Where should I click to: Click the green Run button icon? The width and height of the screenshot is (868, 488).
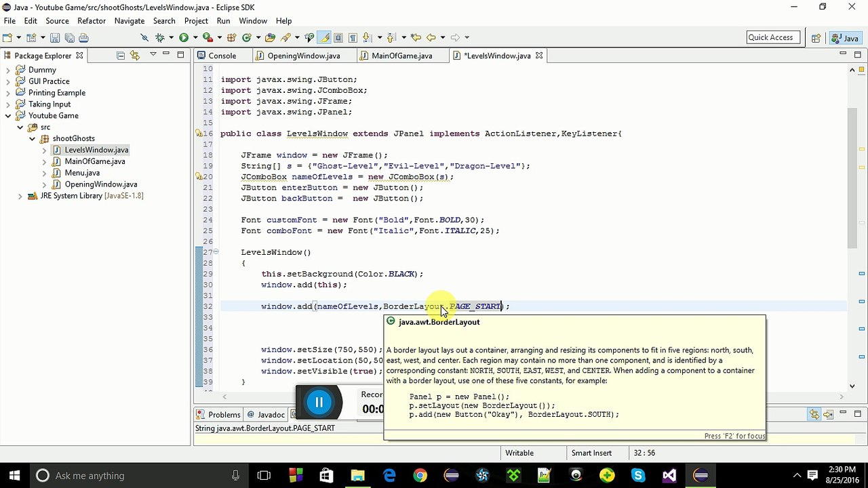(184, 37)
